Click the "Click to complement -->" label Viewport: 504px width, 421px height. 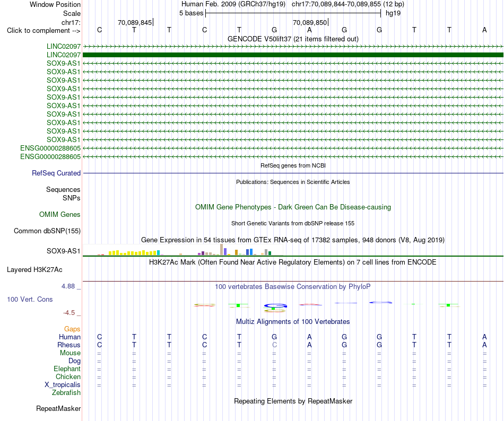pyautogui.click(x=44, y=31)
